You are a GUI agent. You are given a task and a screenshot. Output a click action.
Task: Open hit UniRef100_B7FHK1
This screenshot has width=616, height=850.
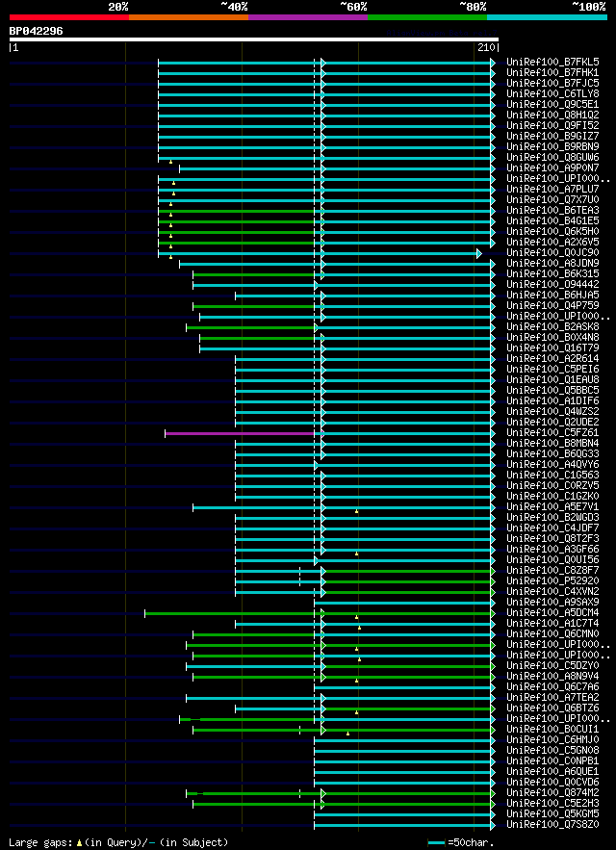(x=552, y=72)
